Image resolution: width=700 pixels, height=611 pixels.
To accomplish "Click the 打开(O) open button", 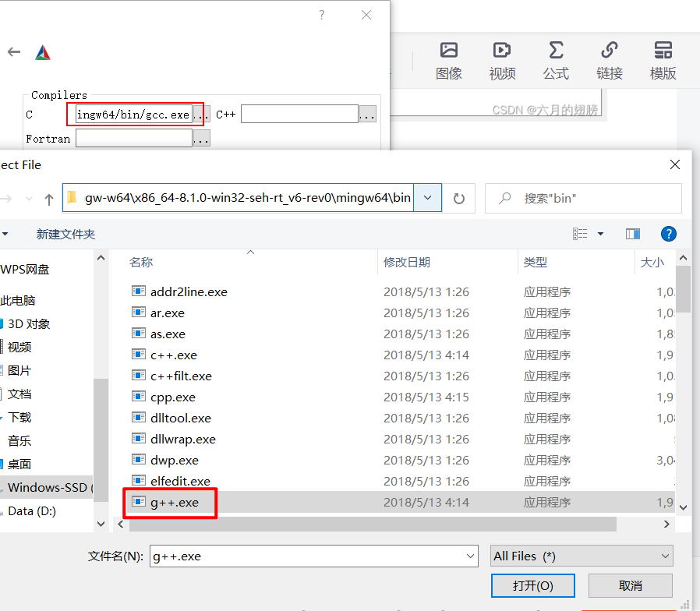I will (532, 585).
